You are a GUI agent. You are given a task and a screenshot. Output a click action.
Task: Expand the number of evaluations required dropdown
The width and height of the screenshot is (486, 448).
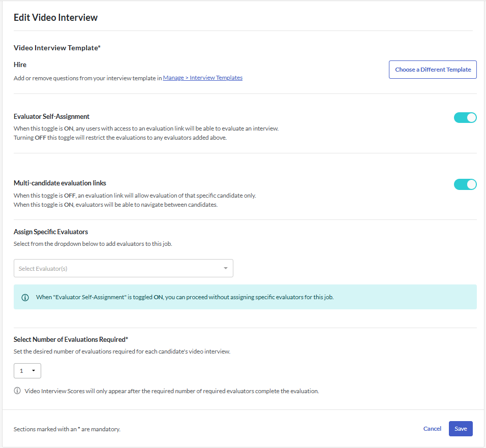click(x=27, y=371)
